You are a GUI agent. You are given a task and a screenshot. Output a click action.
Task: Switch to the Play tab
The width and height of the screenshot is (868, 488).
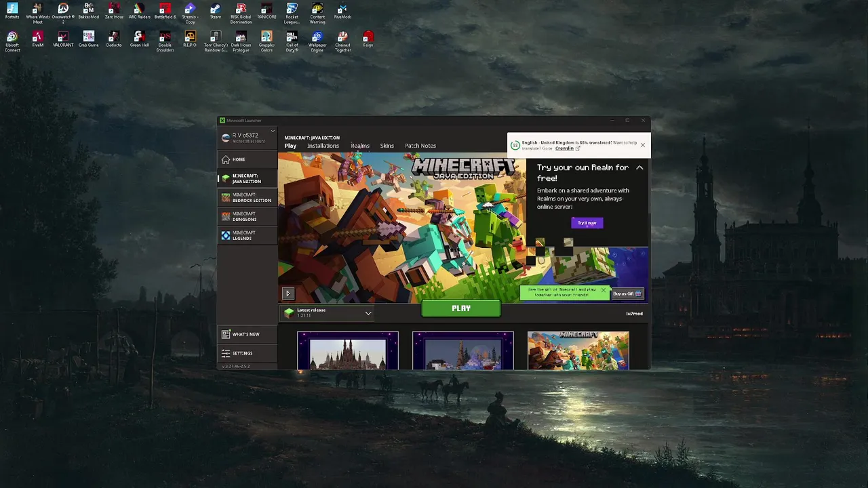coord(290,146)
